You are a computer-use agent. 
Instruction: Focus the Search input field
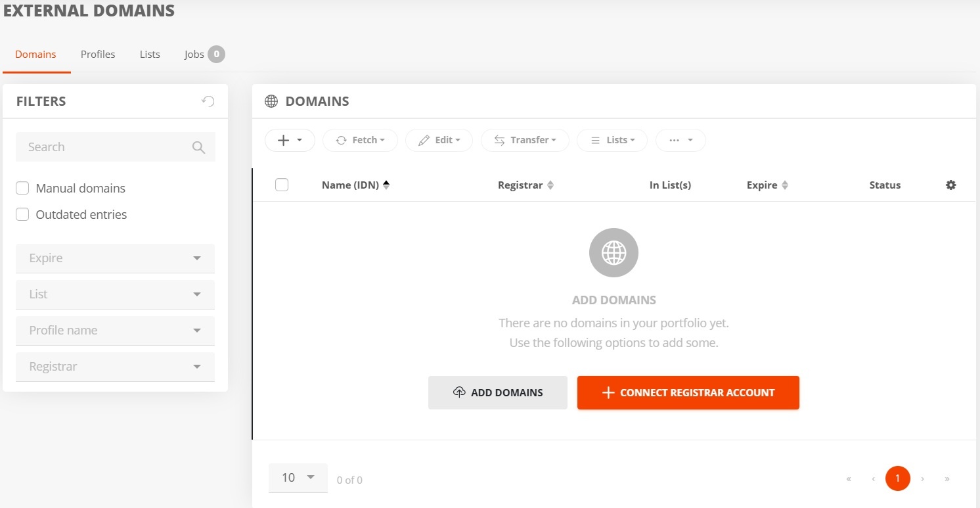pyautogui.click(x=105, y=147)
